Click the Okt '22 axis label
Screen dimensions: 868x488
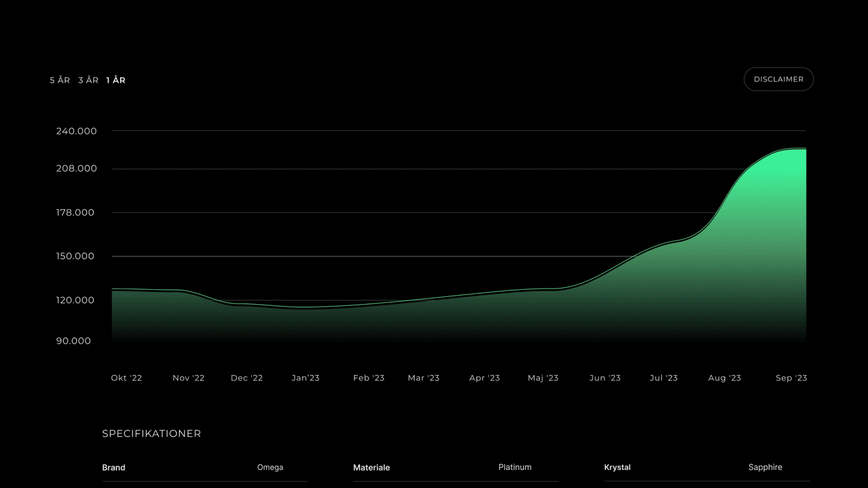(x=127, y=378)
